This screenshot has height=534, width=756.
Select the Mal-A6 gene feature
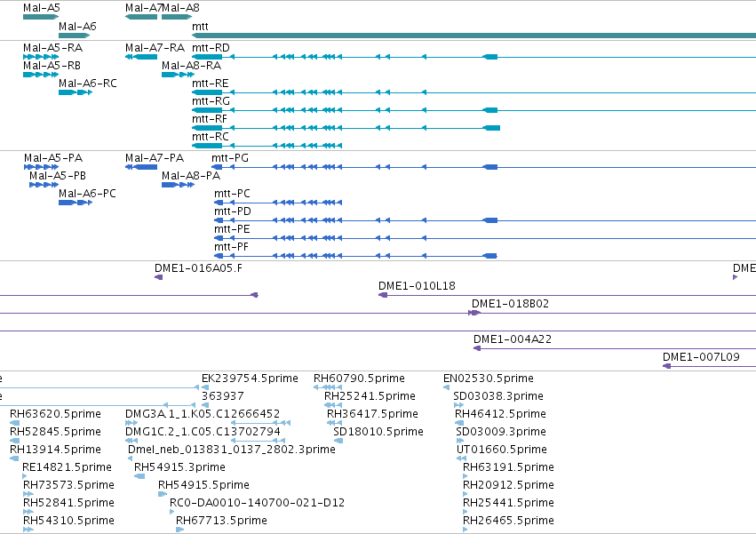75,36
